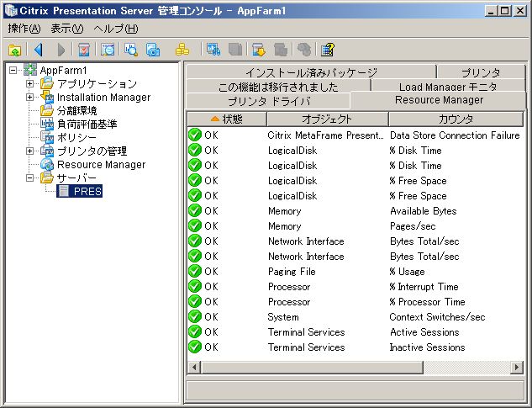
Task: Select Resource Manager node label in tree
Action: (x=101, y=164)
